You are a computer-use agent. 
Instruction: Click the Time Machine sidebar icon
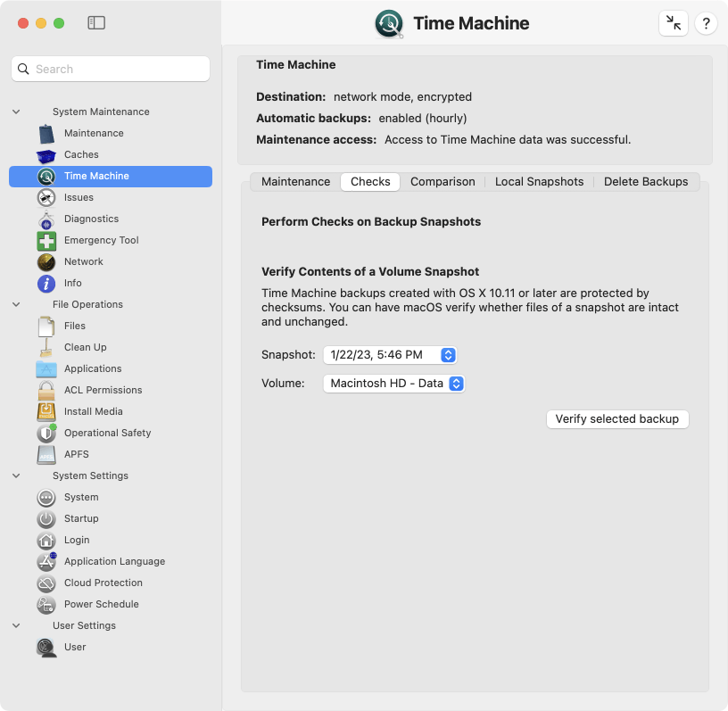[46, 176]
